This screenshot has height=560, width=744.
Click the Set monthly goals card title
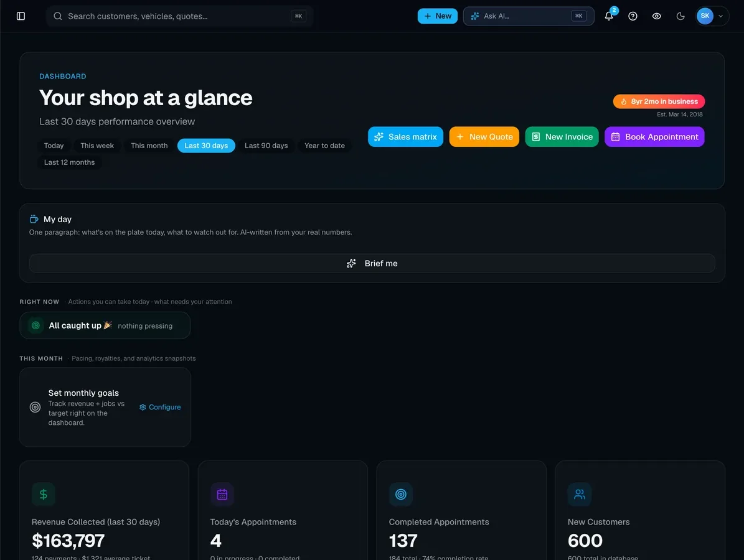(83, 393)
